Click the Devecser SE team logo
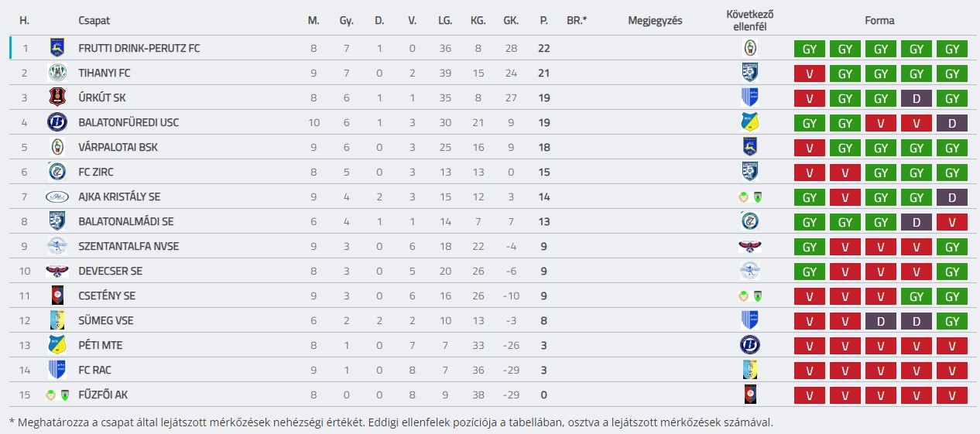980x434 pixels. [57, 271]
